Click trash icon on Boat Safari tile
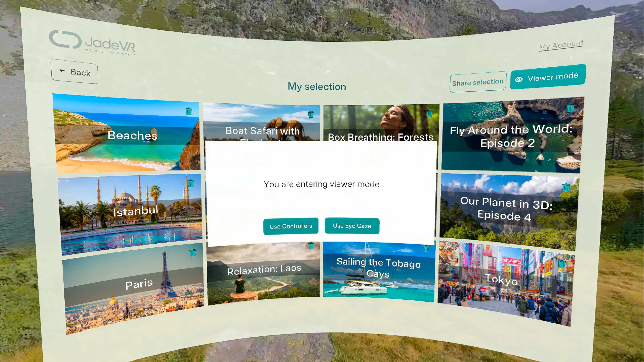Image resolution: width=644 pixels, height=362 pixels. [311, 114]
